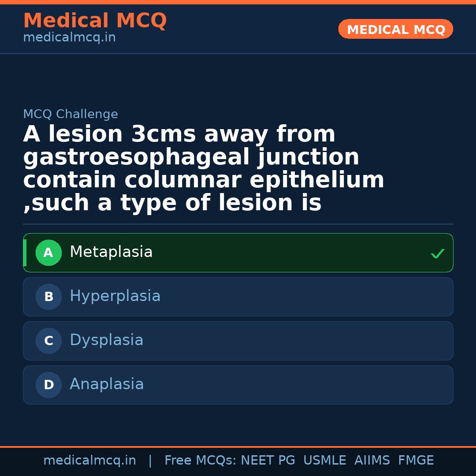476x476 pixels.
Task: Click the Medical MCQ logo
Action: pos(95,20)
